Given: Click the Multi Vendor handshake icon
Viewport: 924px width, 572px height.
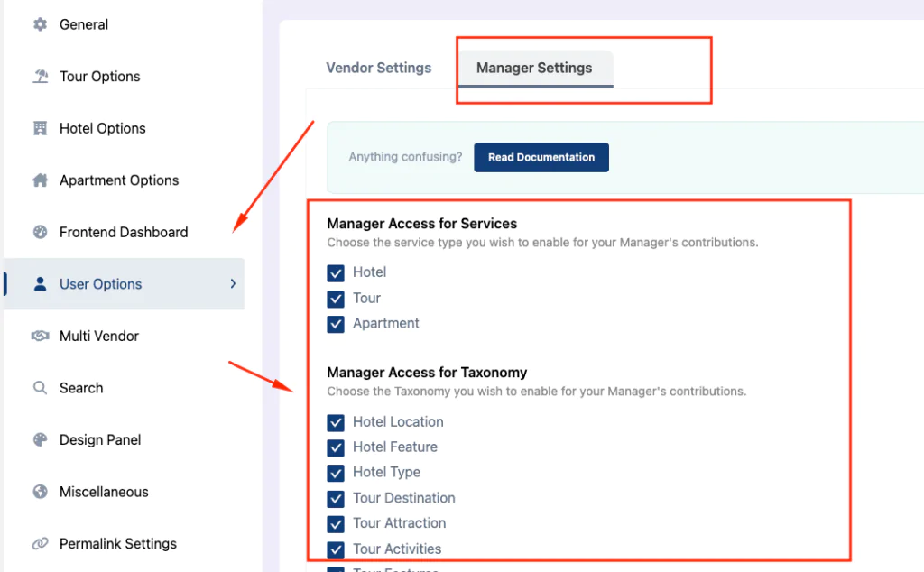Looking at the screenshot, I should [x=40, y=336].
